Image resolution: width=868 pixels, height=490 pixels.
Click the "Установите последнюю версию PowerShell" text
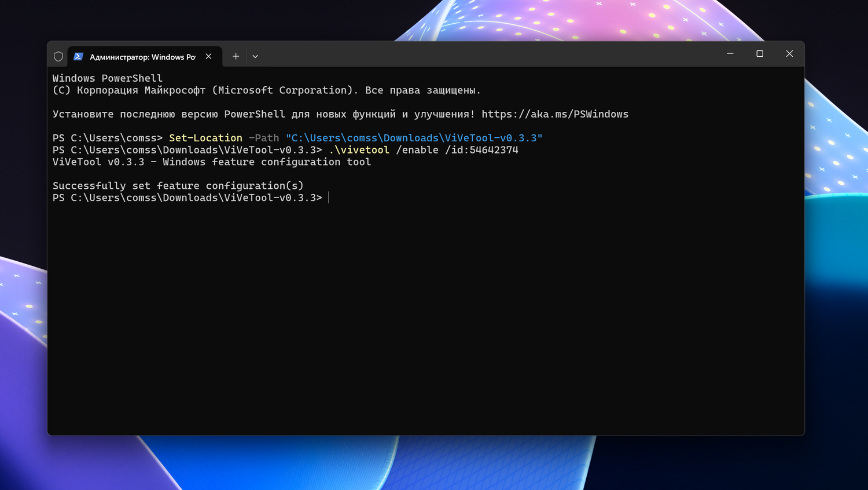pyautogui.click(x=169, y=114)
